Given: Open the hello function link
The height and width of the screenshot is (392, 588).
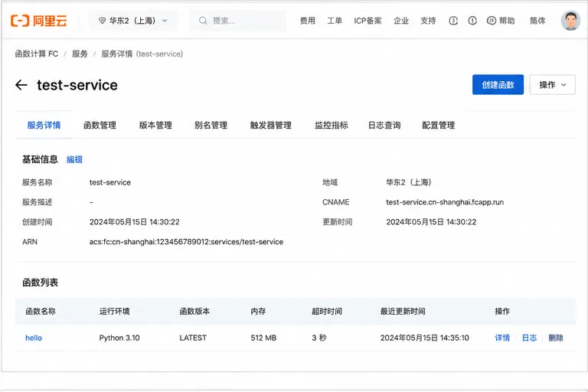Looking at the screenshot, I should 34,338.
